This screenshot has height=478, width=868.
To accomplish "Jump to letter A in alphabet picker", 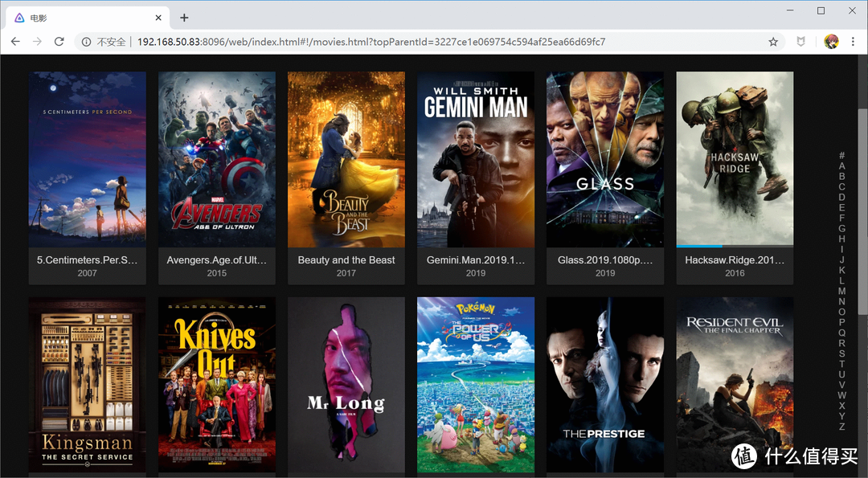I will [842, 166].
